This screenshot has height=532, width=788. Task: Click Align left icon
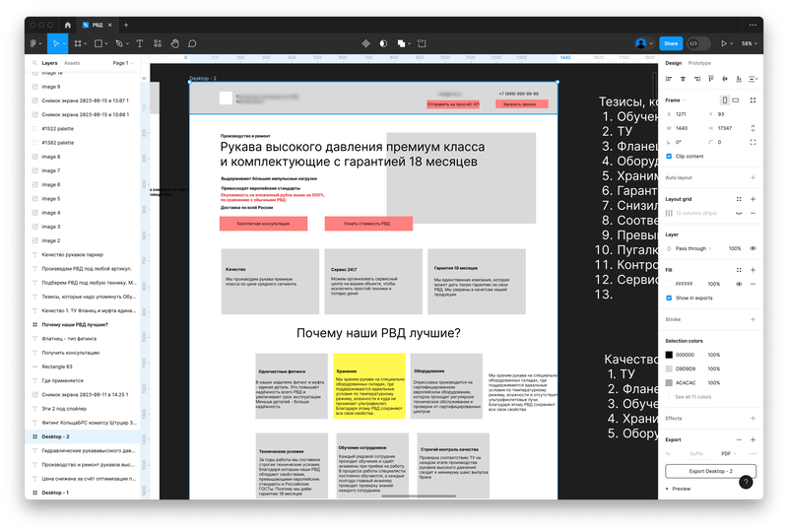(669, 79)
